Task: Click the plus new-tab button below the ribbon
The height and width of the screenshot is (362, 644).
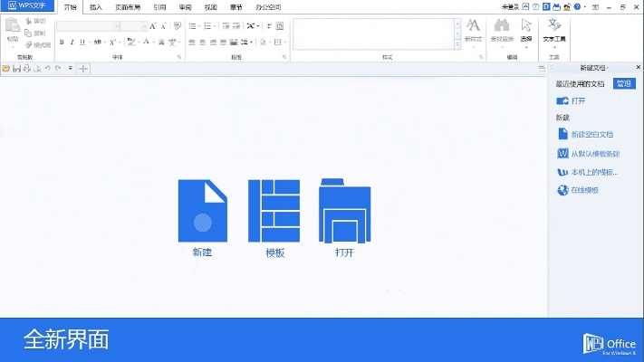Action: tap(83, 68)
